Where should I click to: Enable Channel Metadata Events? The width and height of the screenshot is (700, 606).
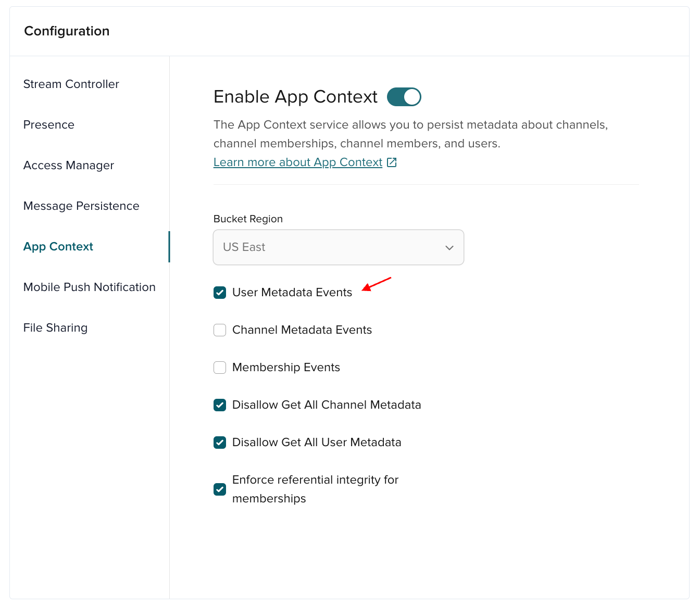click(x=220, y=330)
